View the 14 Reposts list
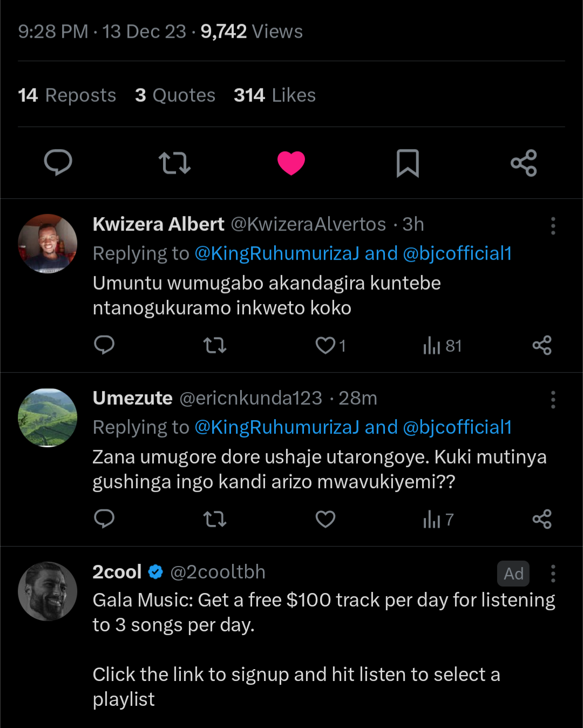Viewport: 583px width, 728px height. pyautogui.click(x=67, y=96)
